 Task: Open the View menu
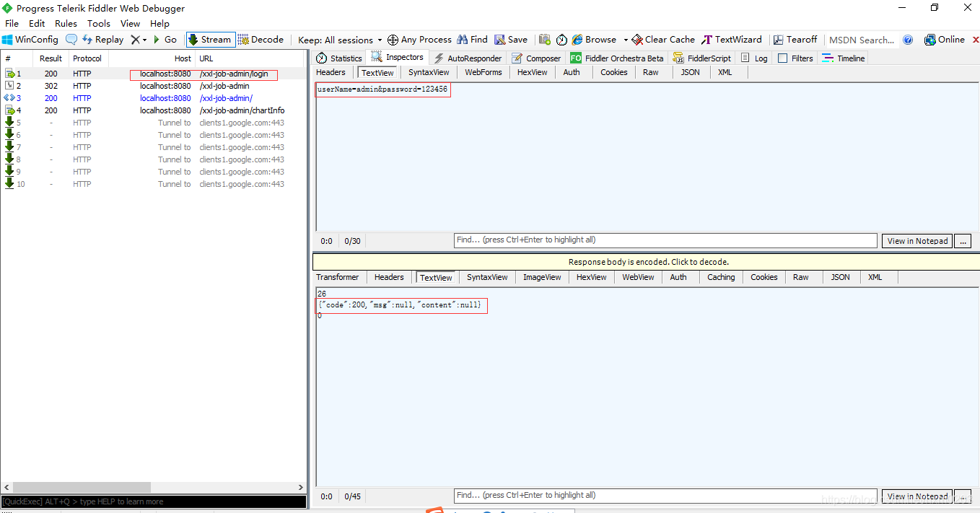(x=131, y=23)
